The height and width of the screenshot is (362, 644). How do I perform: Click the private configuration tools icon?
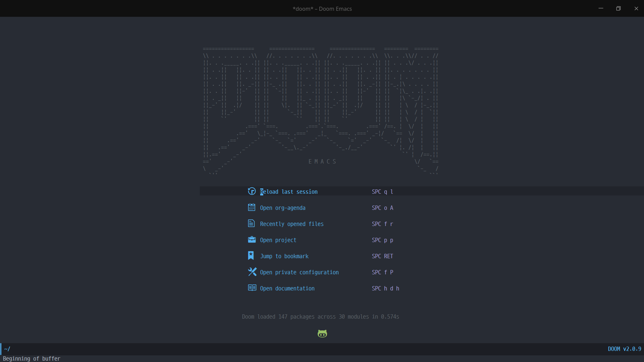[252, 272]
